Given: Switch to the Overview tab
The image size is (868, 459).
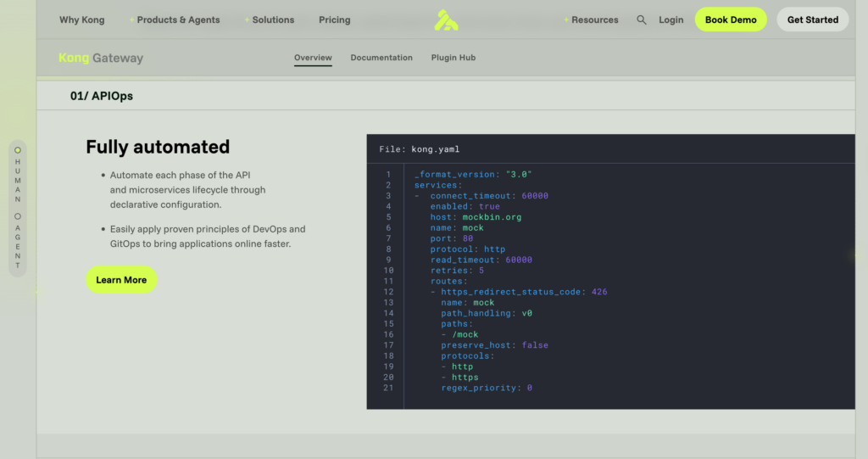Looking at the screenshot, I should point(313,58).
